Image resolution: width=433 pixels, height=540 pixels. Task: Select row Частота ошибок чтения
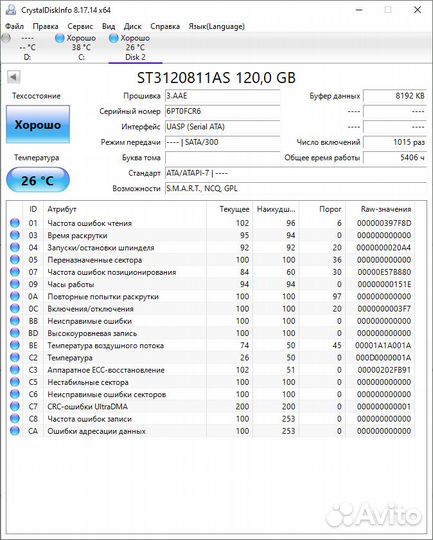(211, 223)
